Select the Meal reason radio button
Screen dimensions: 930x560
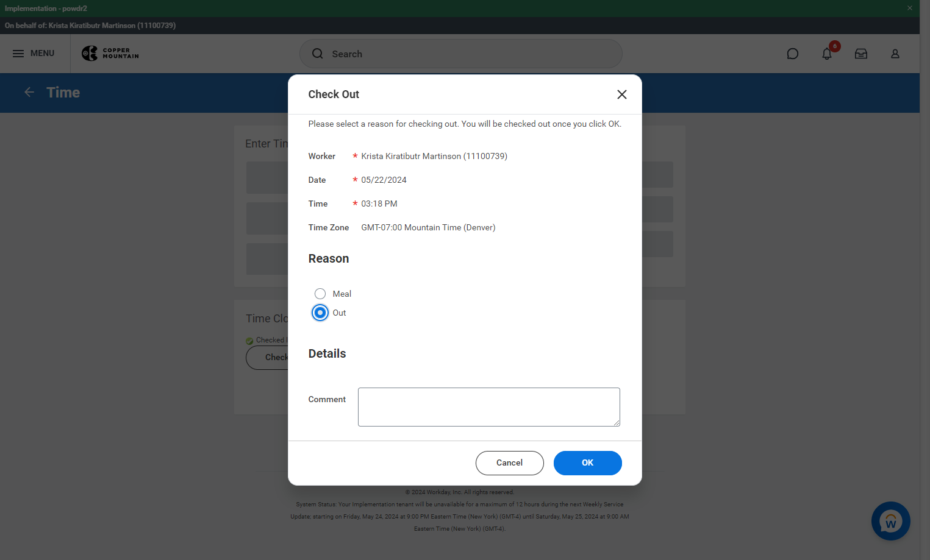(x=320, y=294)
